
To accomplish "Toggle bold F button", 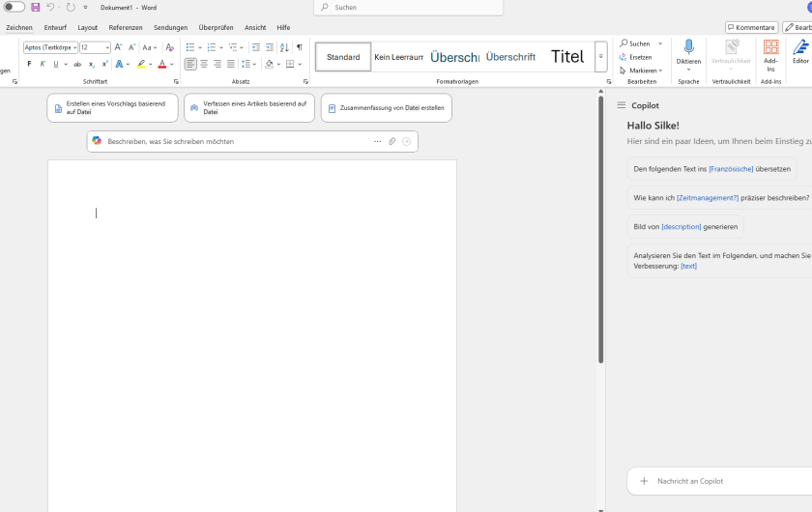I will 29,64.
